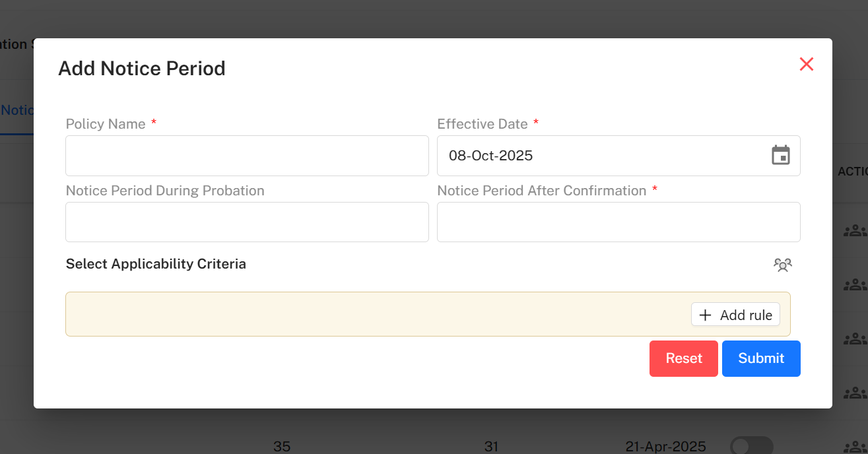Screen dimensions: 868x454
Task: Switch to the Notice tab behind the dialog
Action: pos(16,110)
